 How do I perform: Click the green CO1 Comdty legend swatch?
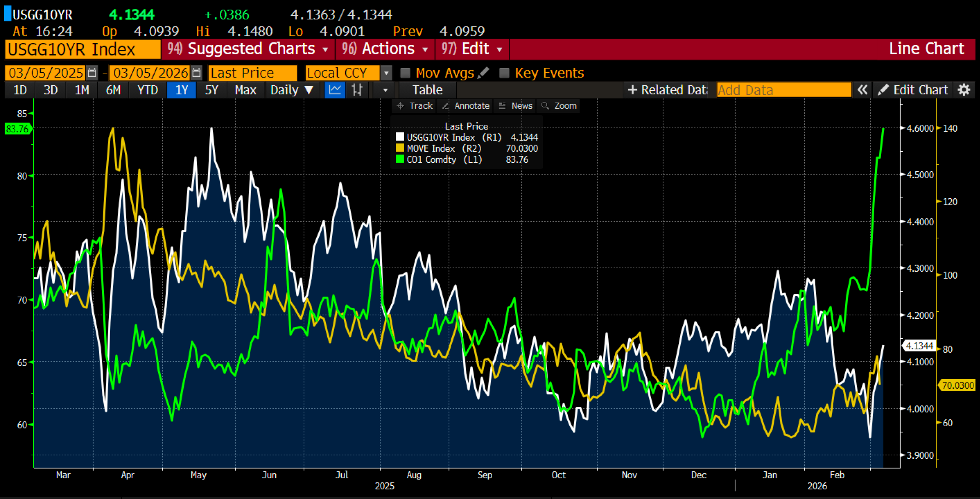[x=400, y=159]
